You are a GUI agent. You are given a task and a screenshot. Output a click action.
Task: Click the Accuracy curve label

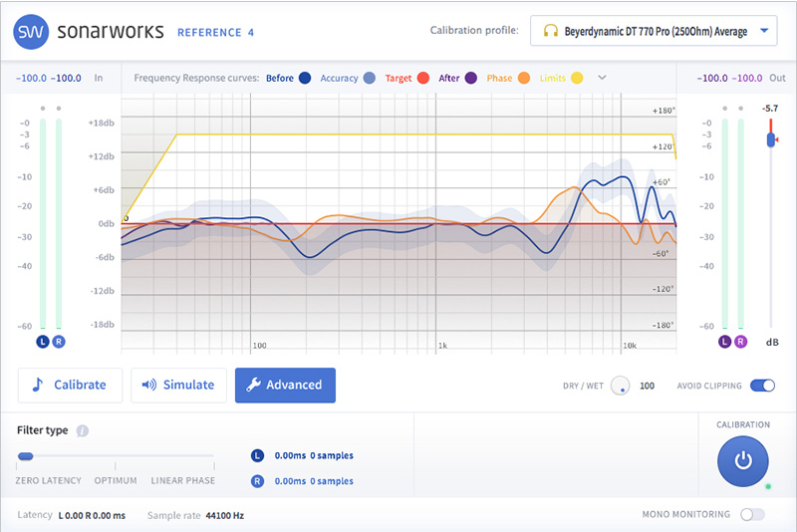coord(339,78)
